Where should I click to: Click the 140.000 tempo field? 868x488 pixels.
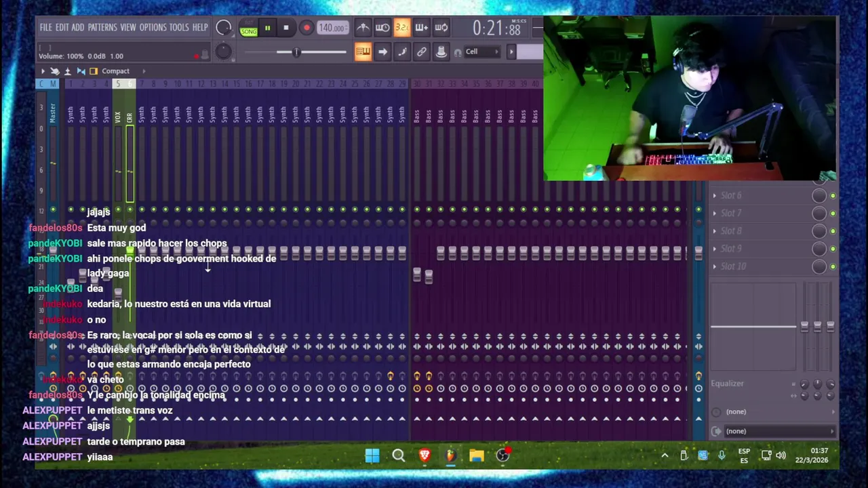click(332, 28)
